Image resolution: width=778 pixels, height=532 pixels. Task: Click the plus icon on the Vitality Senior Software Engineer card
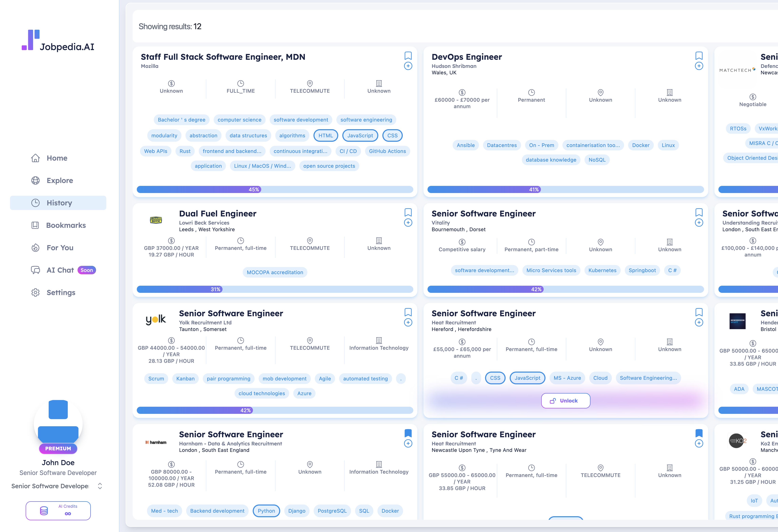point(699,223)
